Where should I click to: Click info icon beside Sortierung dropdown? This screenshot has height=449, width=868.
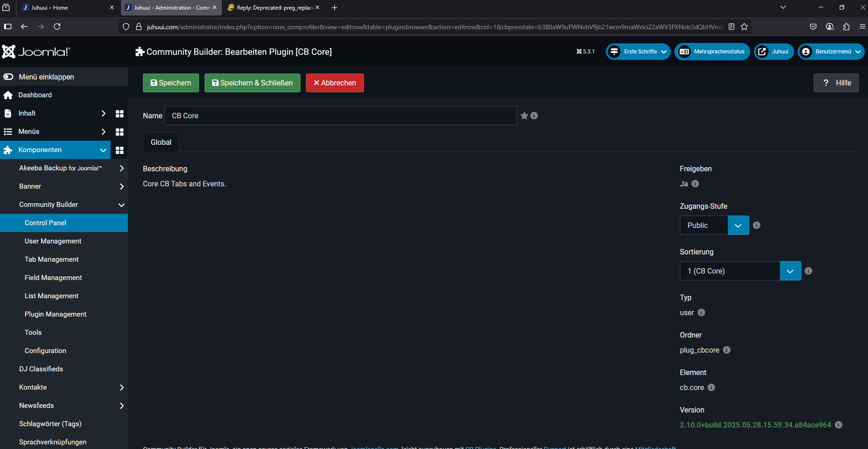[808, 271]
